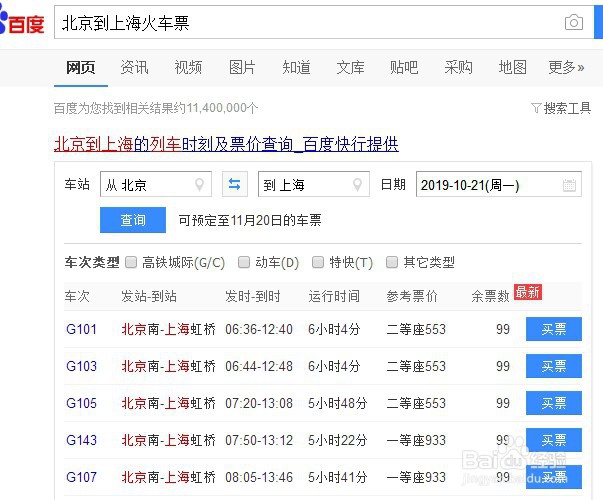Open train number G105 link
Viewport: 603px width, 500px height.
(x=81, y=403)
